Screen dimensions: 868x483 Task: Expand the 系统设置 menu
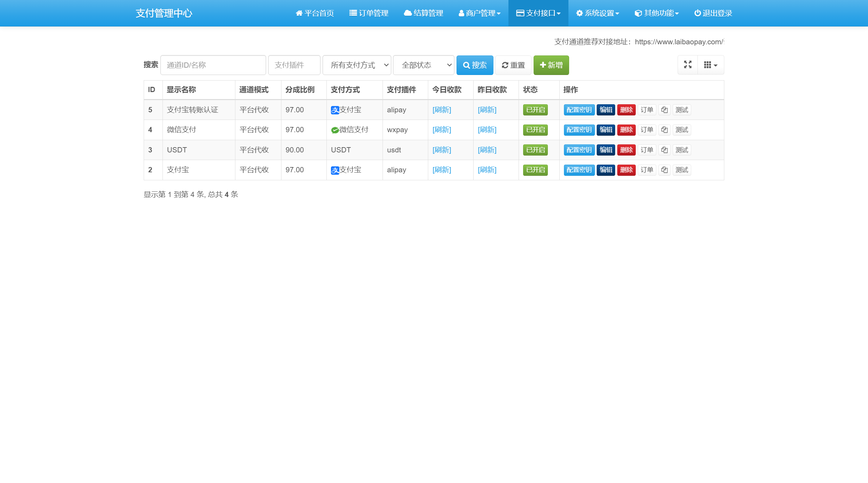597,13
